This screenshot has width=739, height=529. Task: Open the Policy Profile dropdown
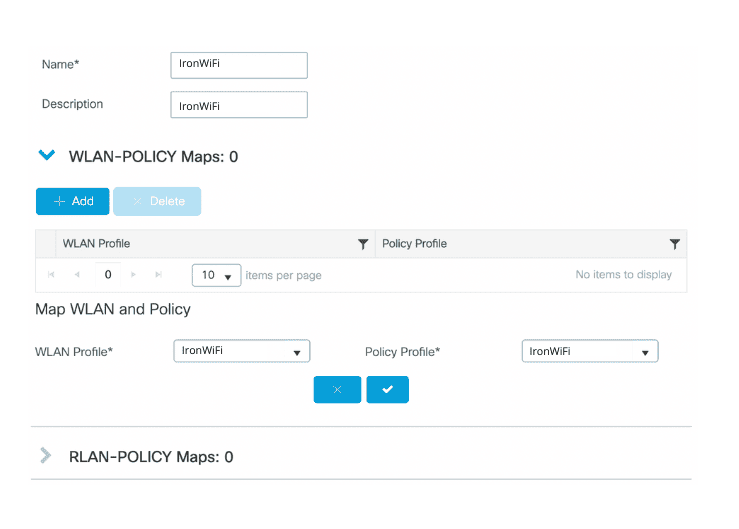[x=589, y=351]
